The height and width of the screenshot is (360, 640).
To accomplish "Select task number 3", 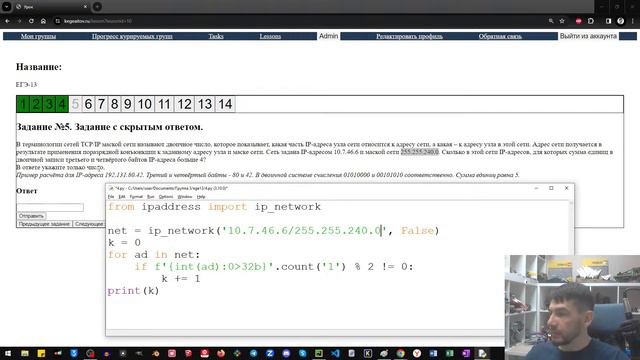I will [49, 104].
